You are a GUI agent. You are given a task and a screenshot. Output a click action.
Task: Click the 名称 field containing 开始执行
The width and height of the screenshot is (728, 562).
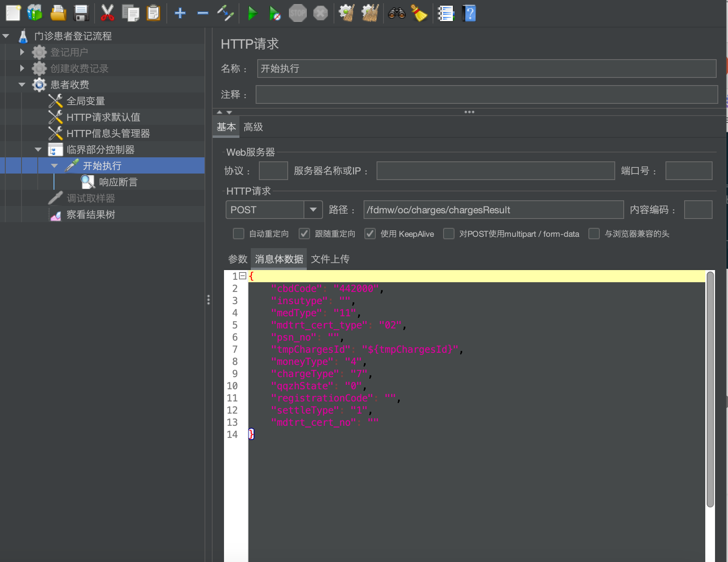pos(487,69)
